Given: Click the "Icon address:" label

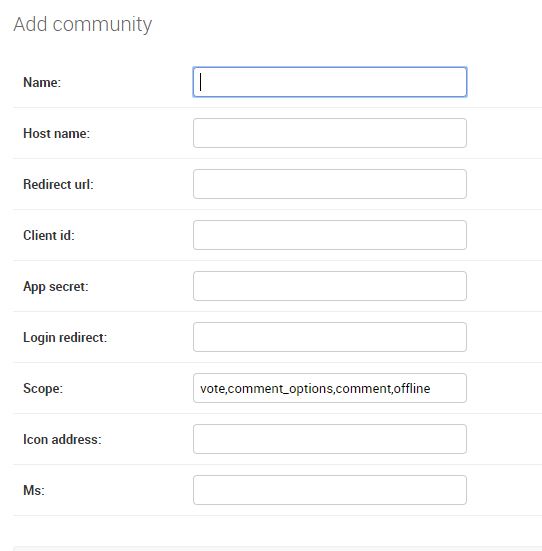Looking at the screenshot, I should [x=62, y=439].
